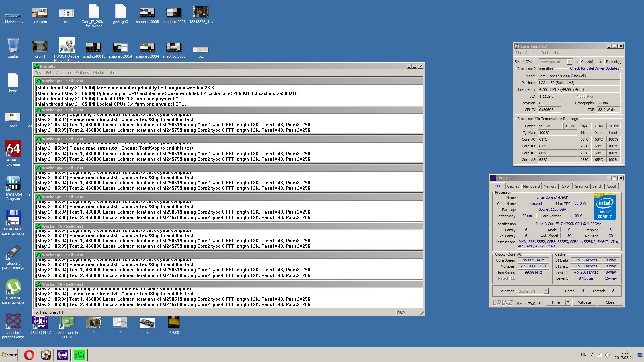Switch to CPU-Z SPD tab
Viewport: 644px width, 362px height.
[565, 186]
